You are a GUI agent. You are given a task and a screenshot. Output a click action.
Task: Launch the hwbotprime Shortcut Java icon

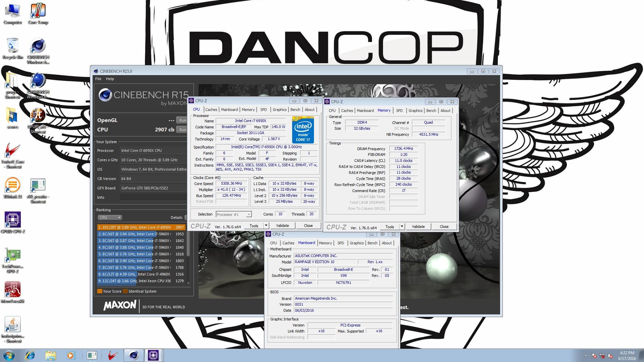click(13, 329)
